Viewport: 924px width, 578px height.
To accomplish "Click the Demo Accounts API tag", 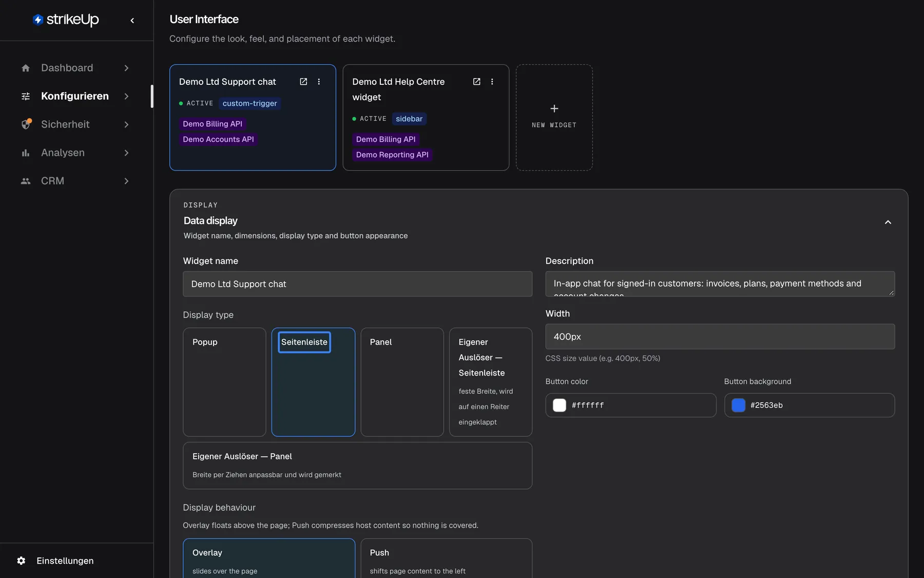I will [218, 139].
